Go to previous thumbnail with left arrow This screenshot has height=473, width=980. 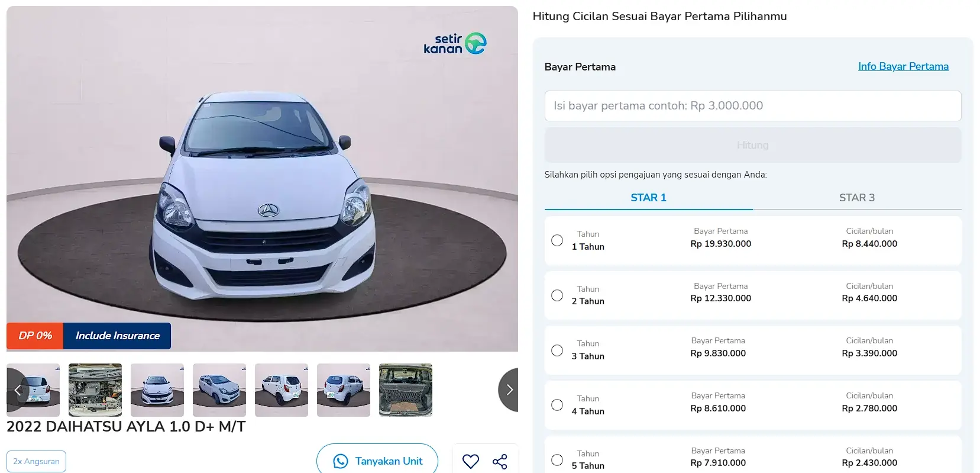(x=17, y=390)
